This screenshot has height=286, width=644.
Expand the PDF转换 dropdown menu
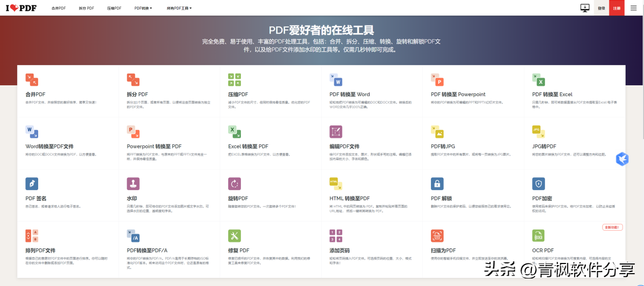coord(143,9)
